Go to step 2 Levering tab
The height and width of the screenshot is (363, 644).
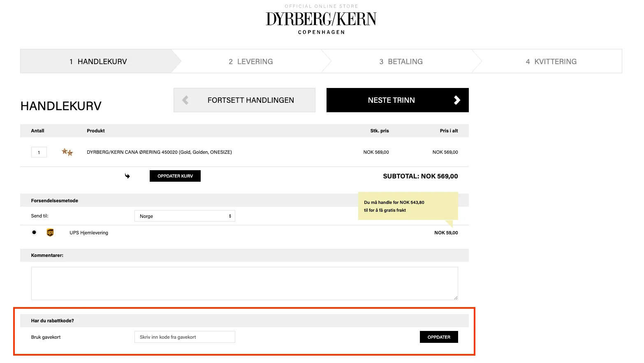coord(251,61)
